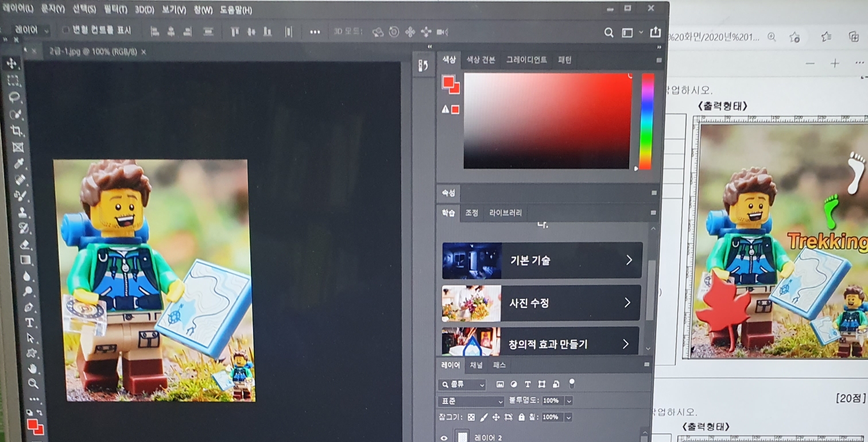Select the Rectangular Marquee tool
868x442 pixels.
tap(13, 80)
